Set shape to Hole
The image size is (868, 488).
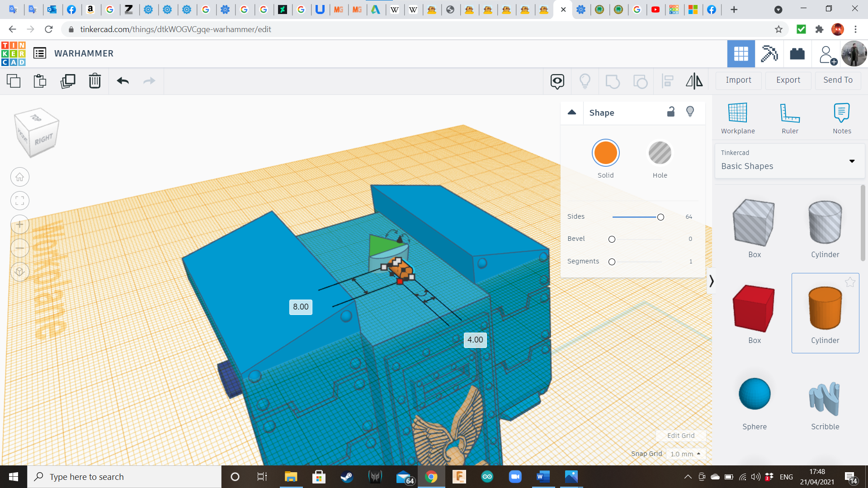660,153
